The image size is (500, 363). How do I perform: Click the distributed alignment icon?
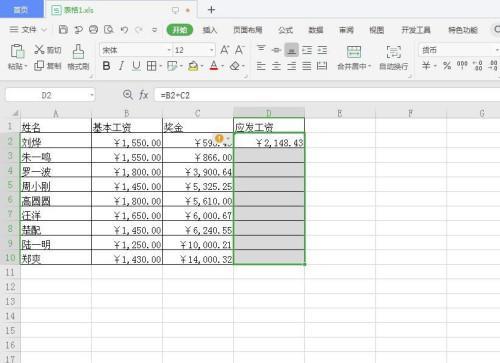click(x=322, y=66)
